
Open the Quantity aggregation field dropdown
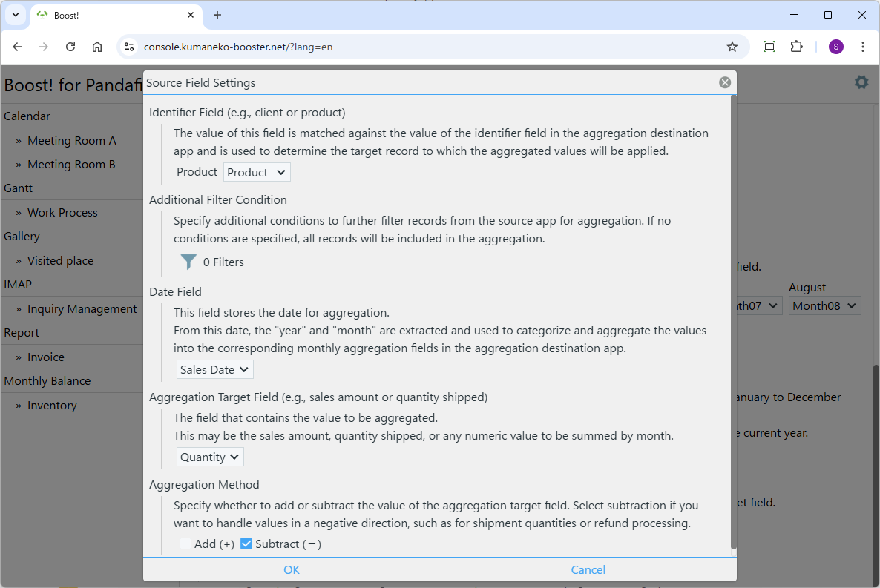click(210, 457)
